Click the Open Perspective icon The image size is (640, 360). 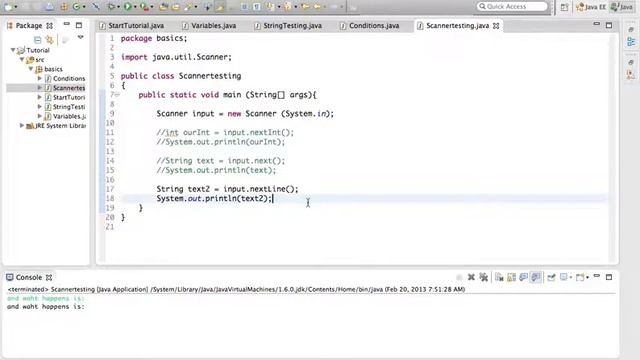tap(564, 7)
